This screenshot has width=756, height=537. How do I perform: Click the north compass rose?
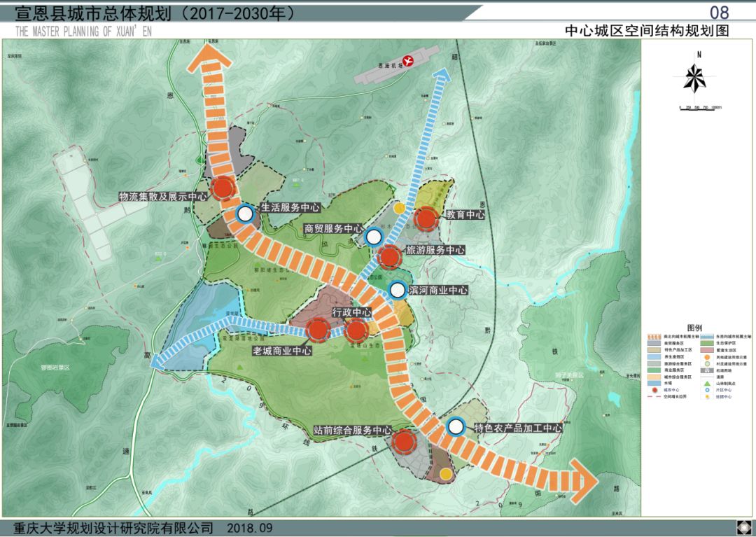(x=695, y=77)
